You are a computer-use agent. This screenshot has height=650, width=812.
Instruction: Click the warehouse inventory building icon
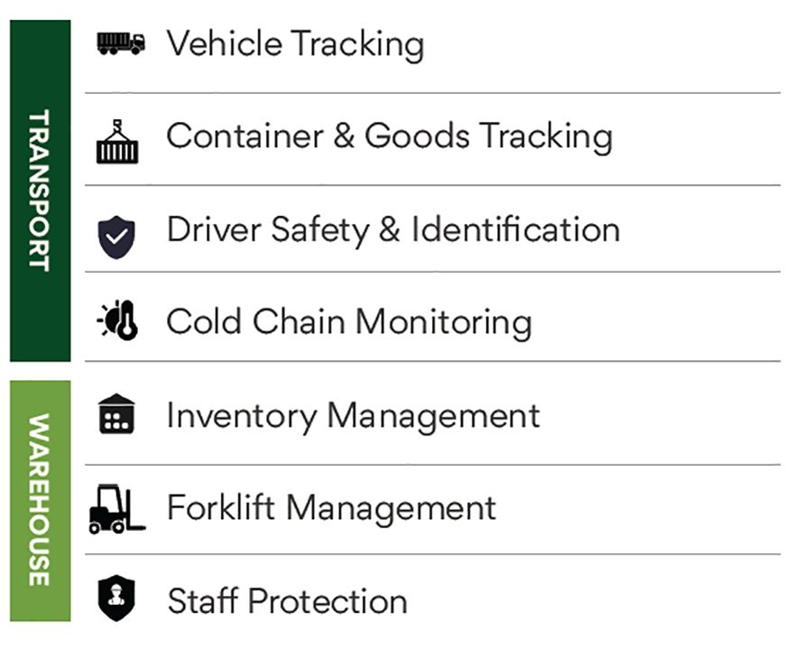[117, 414]
